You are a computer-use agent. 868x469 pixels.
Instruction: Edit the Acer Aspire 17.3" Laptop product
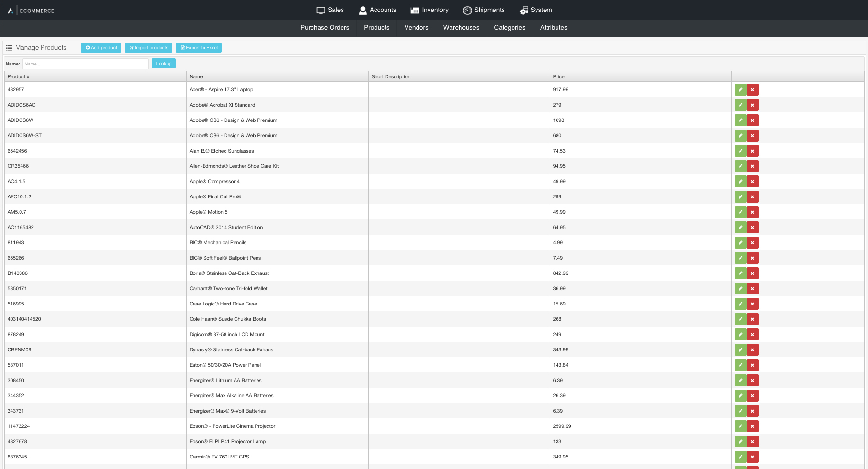740,90
